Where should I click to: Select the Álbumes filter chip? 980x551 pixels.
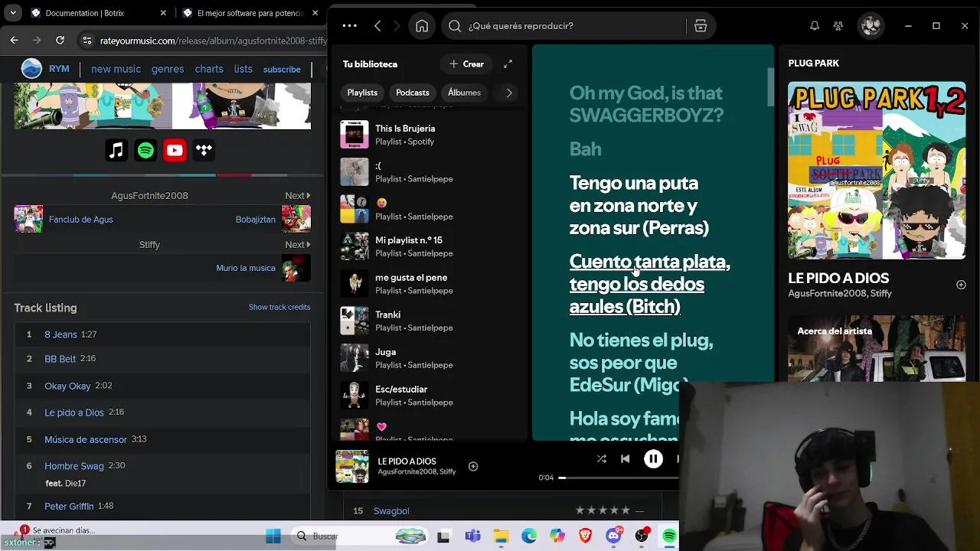click(464, 93)
